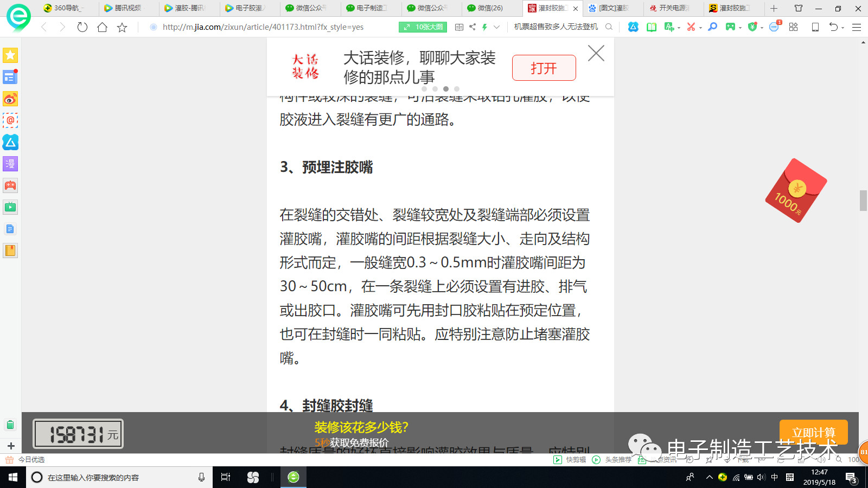Open a new tab with the plus button
The height and width of the screenshot is (488, 868).
click(x=774, y=8)
